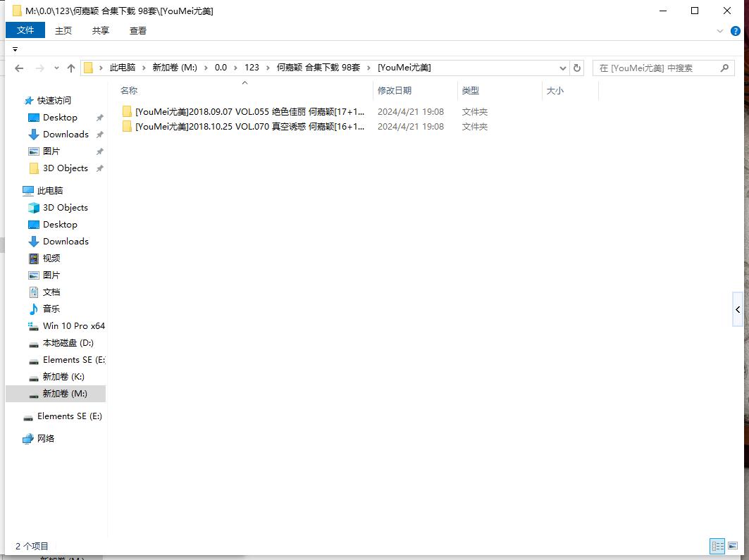Click 此电脑 in the address breadcrumb
Image resolution: width=749 pixels, height=560 pixels.
(x=123, y=68)
